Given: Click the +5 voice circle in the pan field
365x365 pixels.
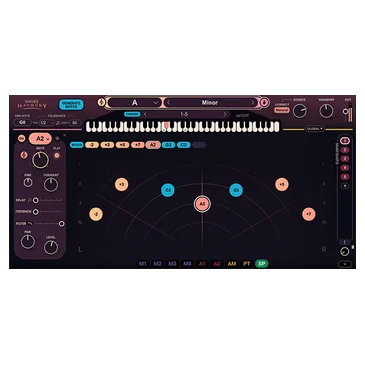Looking at the screenshot, I should (282, 184).
